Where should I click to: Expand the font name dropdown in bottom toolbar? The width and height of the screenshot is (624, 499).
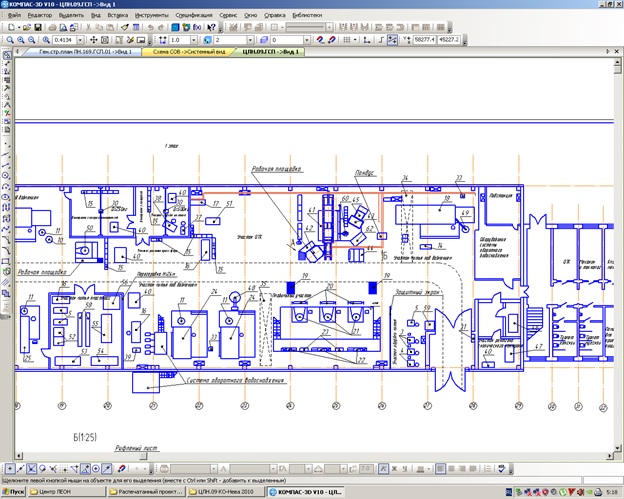pyautogui.click(x=273, y=469)
